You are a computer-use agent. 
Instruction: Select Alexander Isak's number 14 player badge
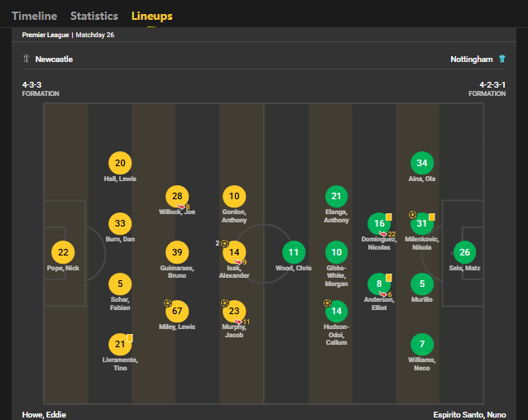pos(235,252)
